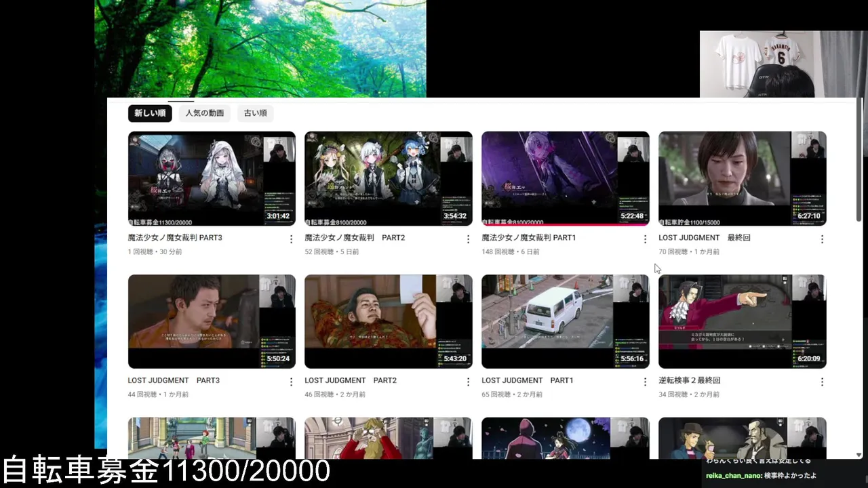This screenshot has height=488, width=868.
Task: Click the 148 回視聴・6 日前 metadata text
Action: pyautogui.click(x=511, y=251)
